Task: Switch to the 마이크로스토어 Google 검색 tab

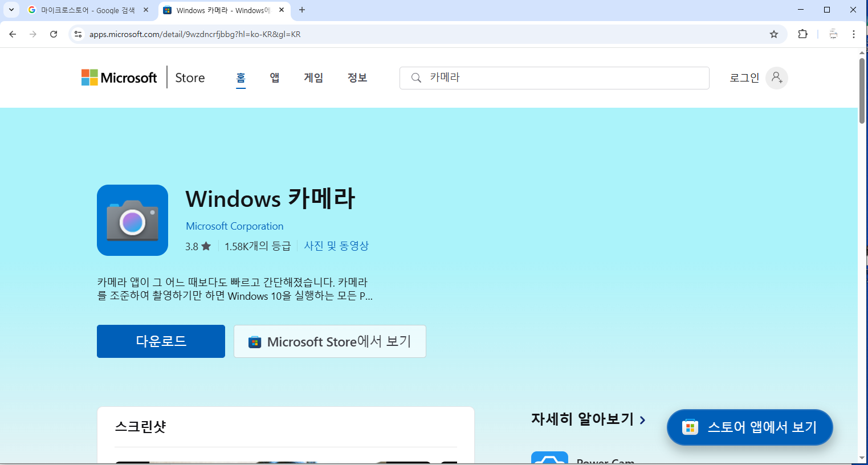Action: click(x=88, y=10)
